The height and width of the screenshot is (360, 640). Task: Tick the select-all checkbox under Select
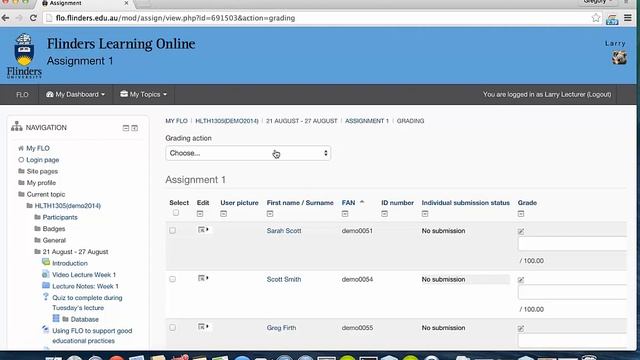176,213
